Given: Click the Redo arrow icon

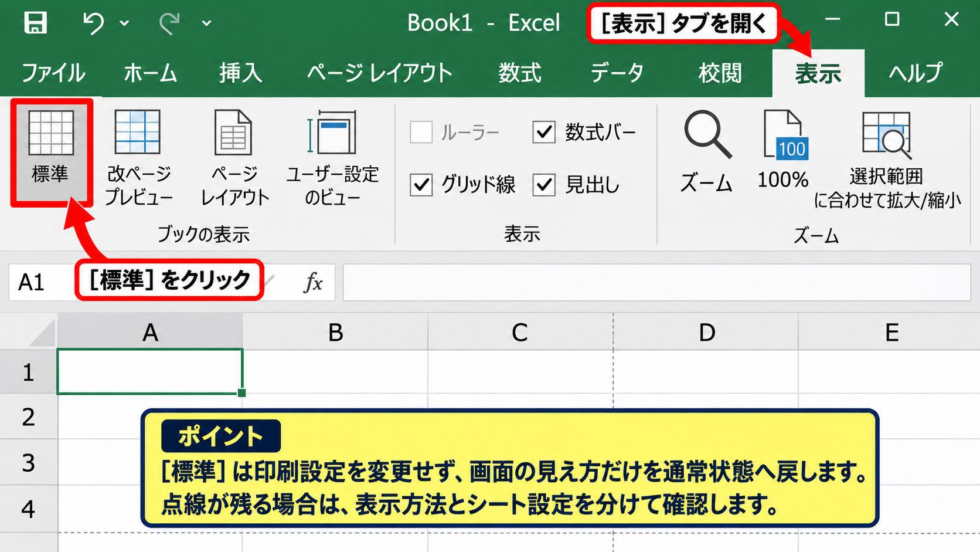Looking at the screenshot, I should (x=169, y=23).
